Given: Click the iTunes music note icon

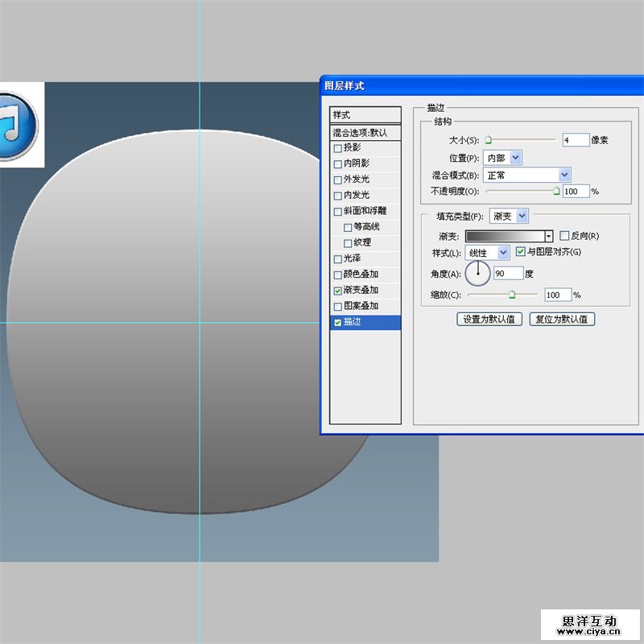Looking at the screenshot, I should tap(14, 124).
